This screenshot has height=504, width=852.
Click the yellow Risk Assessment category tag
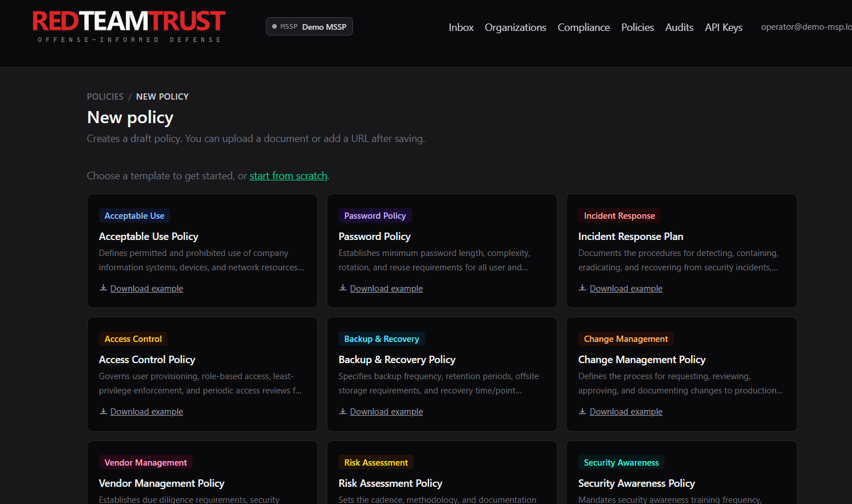pos(376,463)
